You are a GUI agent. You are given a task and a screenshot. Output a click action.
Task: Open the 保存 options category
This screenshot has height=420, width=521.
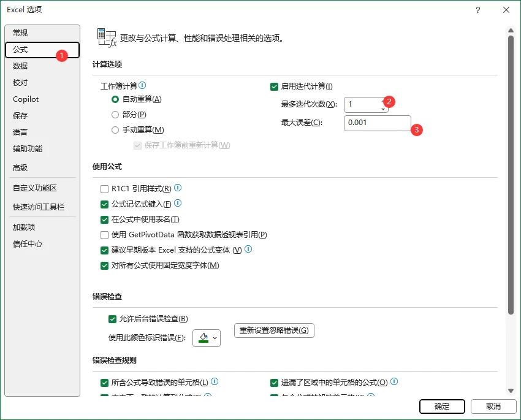pos(42,116)
